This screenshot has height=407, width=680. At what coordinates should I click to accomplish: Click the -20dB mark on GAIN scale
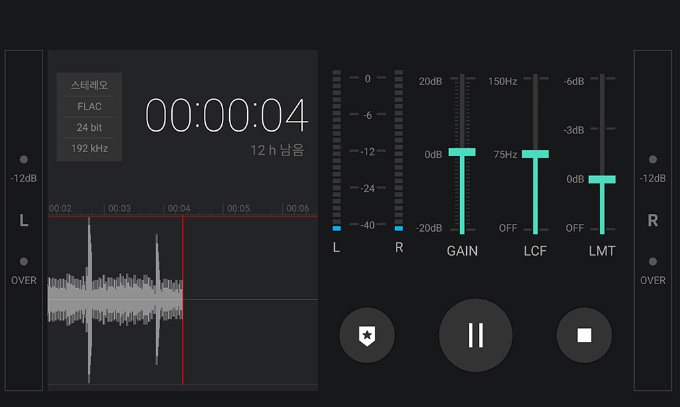(429, 228)
